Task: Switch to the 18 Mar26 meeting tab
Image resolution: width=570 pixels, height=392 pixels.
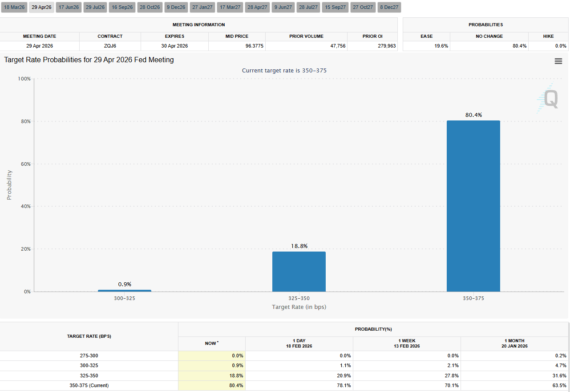Action: (14, 7)
